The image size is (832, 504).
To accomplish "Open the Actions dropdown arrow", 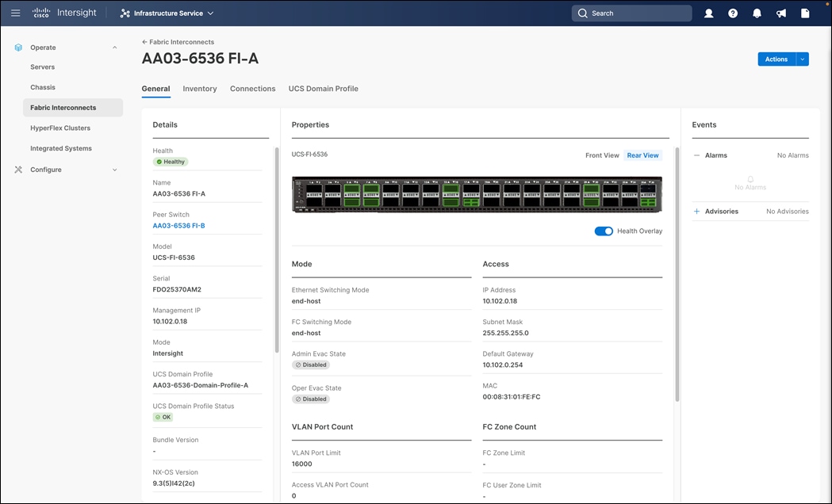I will point(802,59).
